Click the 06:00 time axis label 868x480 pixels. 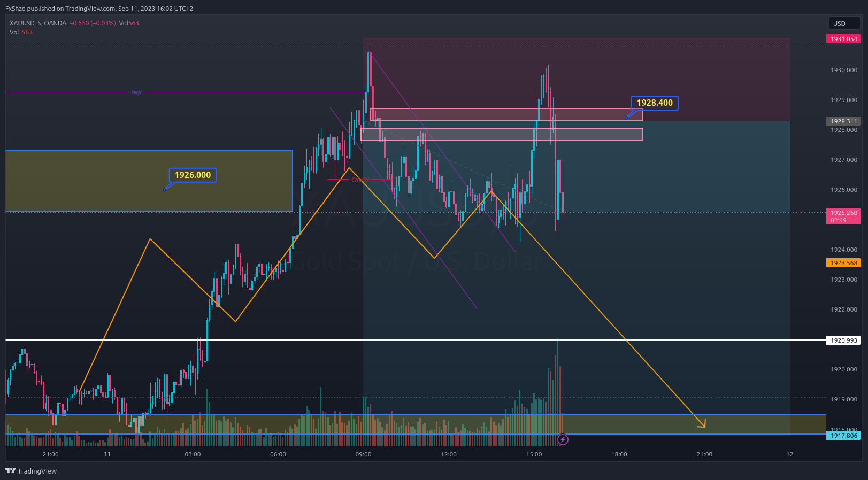coord(278,454)
